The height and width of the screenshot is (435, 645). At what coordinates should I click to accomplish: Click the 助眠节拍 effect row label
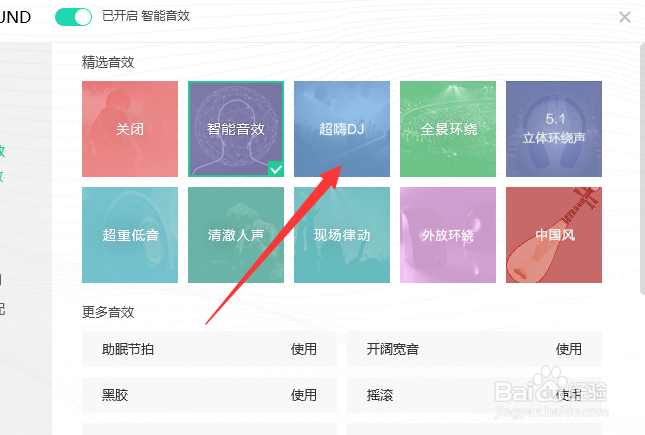(128, 349)
